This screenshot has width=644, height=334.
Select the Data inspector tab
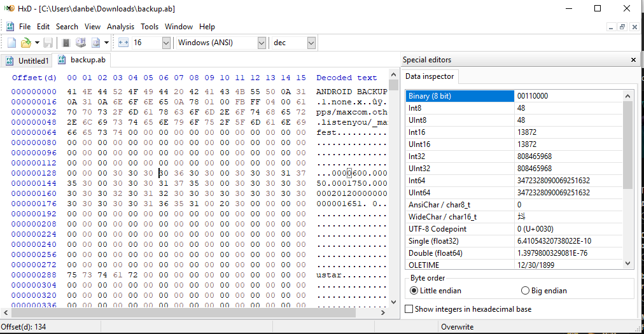[430, 76]
